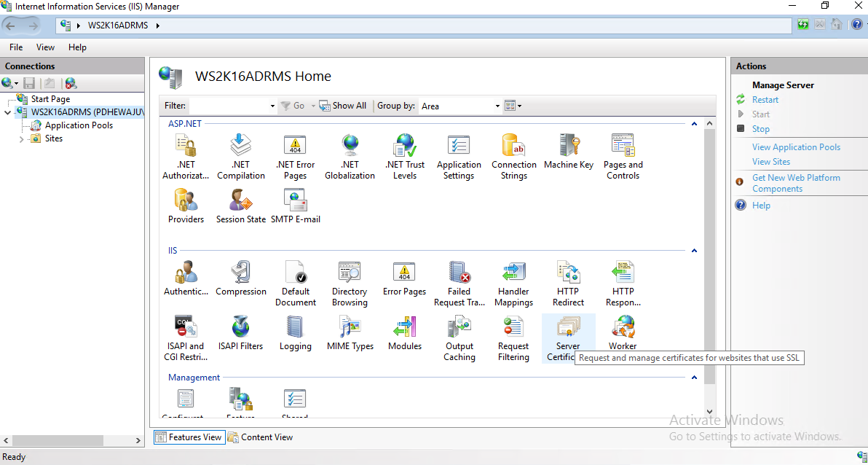This screenshot has width=868, height=465.
Task: Stop the server from Actions pane
Action: pos(761,128)
